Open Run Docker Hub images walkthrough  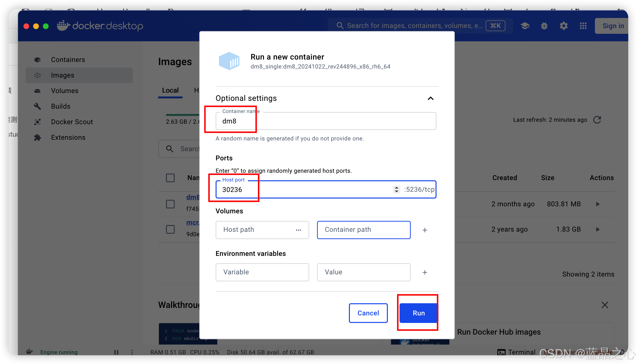pos(499,332)
